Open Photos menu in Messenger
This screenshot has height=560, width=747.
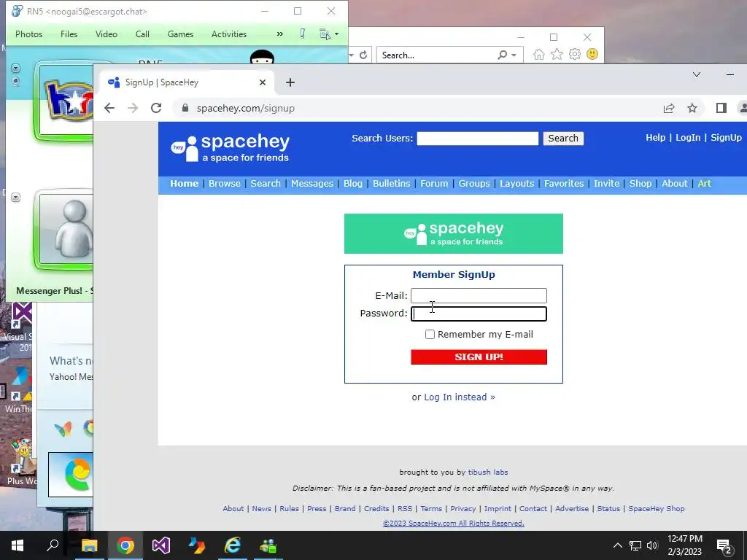coord(28,34)
